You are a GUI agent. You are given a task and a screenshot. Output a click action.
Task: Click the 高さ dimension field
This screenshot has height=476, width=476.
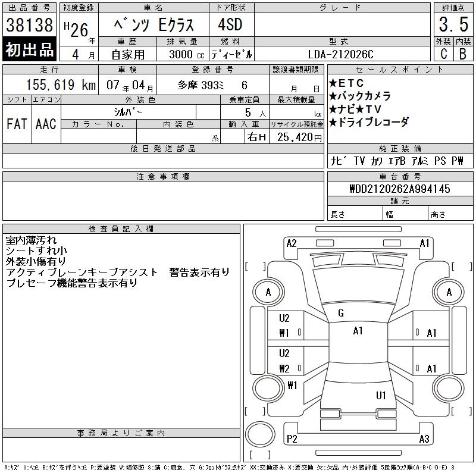[450, 214]
